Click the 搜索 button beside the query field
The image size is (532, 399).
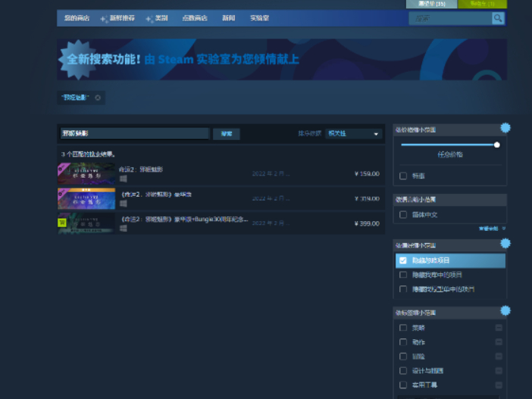pyautogui.click(x=227, y=134)
